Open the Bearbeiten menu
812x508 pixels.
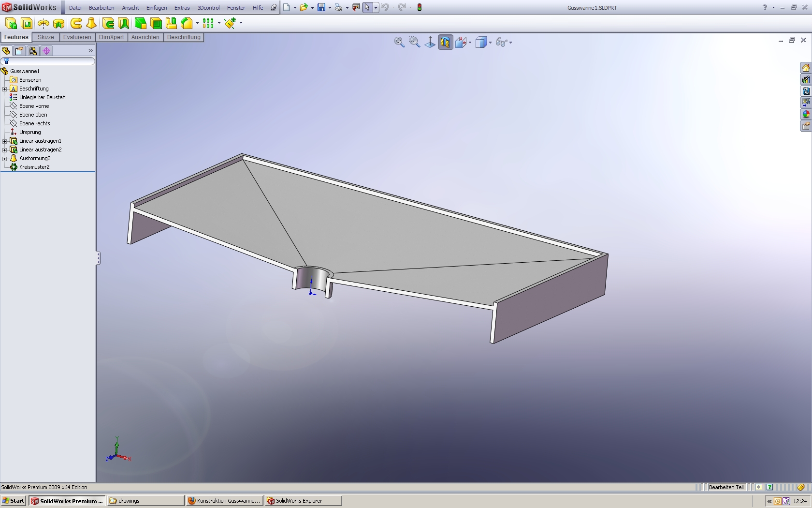[101, 8]
